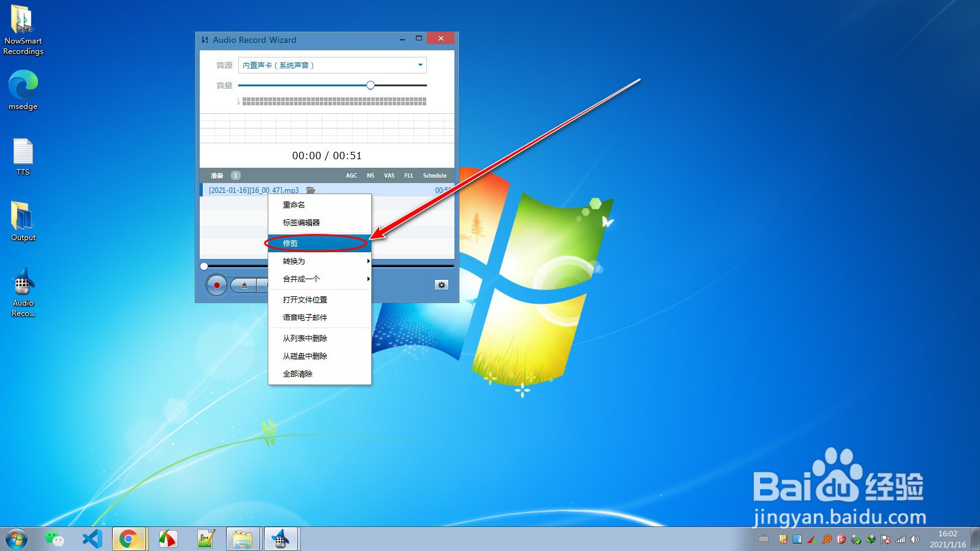Open NowSmart Recordings desktop folder
Image resolution: width=980 pixels, height=551 pixels.
[x=23, y=30]
